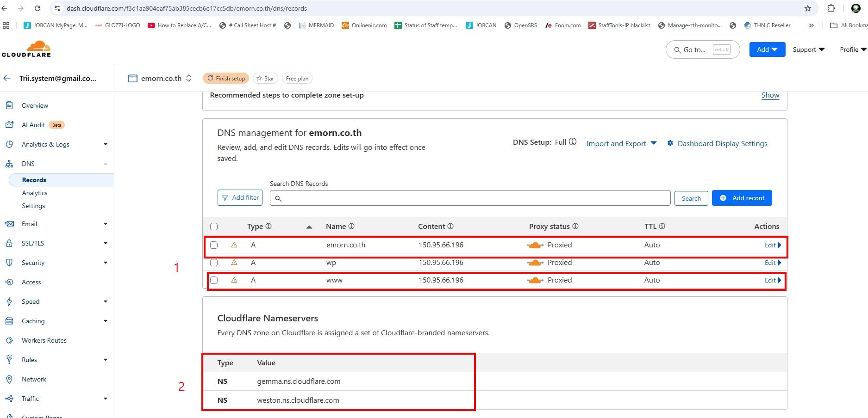Viewport: 868px width, 418px height.
Task: Click the Security shield icon
Action: [9, 263]
